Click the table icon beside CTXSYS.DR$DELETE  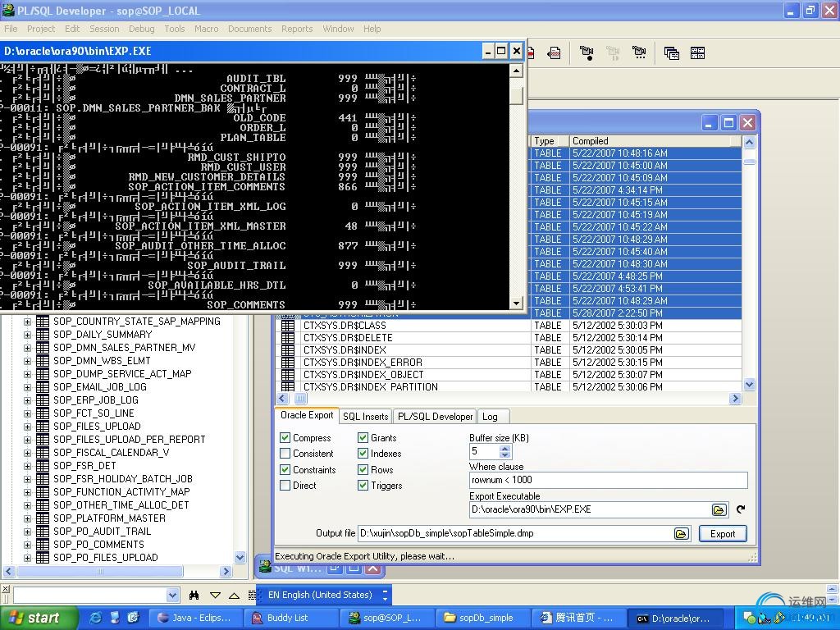pos(288,337)
